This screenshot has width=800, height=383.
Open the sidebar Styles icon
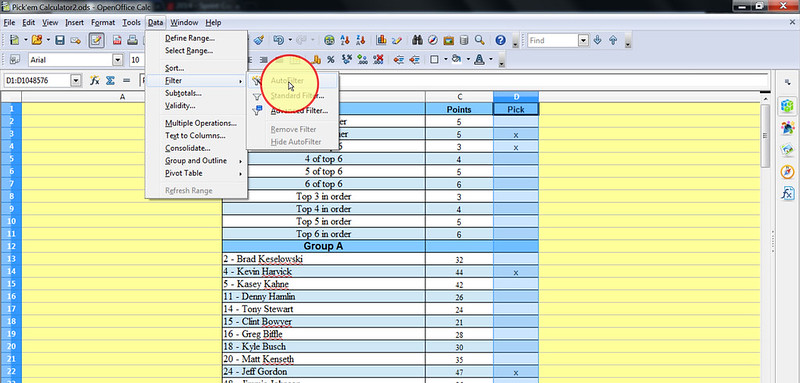[787, 127]
